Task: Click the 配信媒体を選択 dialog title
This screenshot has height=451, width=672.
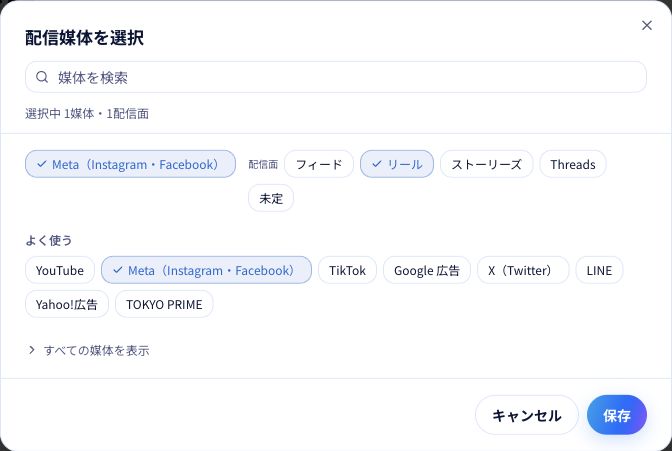Action: 84,38
